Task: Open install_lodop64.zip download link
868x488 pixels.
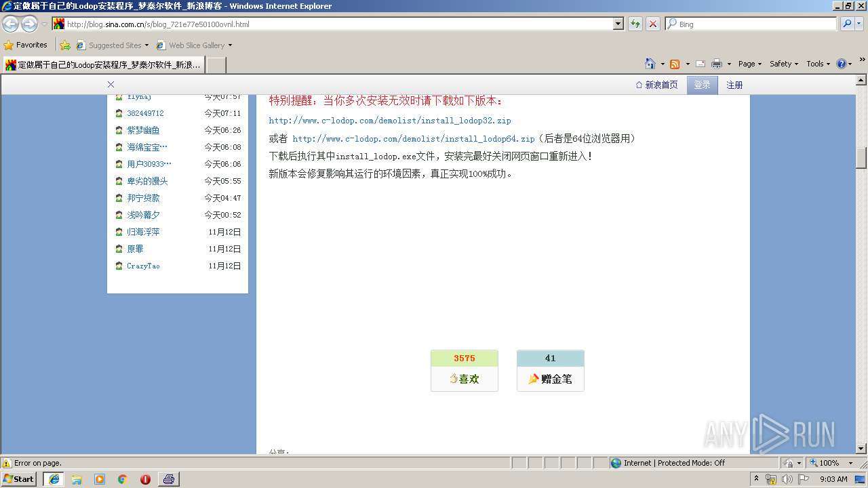Action: pyautogui.click(x=414, y=138)
